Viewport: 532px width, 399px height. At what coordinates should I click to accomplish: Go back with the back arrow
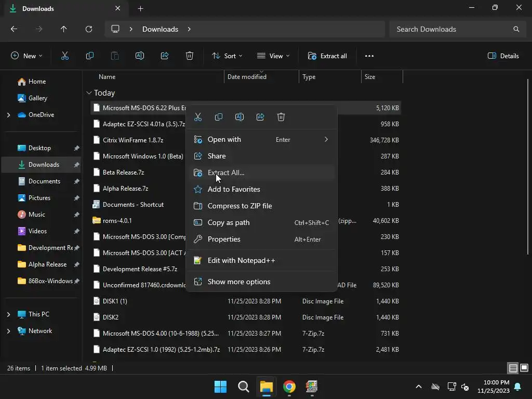14,29
